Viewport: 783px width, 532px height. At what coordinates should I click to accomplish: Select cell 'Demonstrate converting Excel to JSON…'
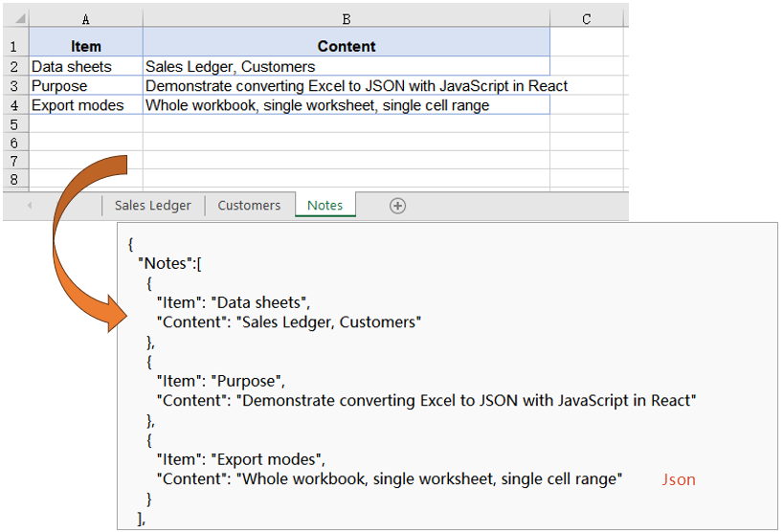tap(347, 86)
